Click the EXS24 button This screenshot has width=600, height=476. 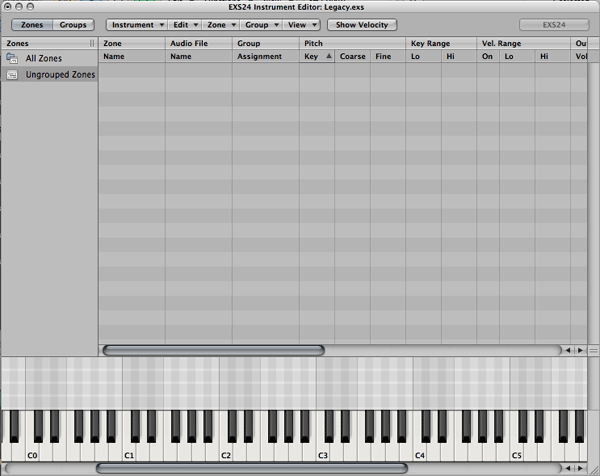pos(554,25)
